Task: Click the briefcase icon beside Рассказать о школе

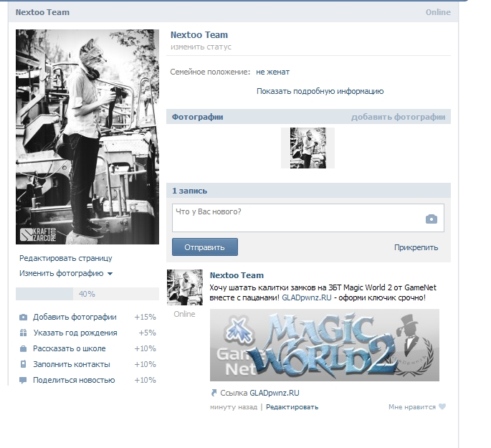Action: tap(23, 348)
